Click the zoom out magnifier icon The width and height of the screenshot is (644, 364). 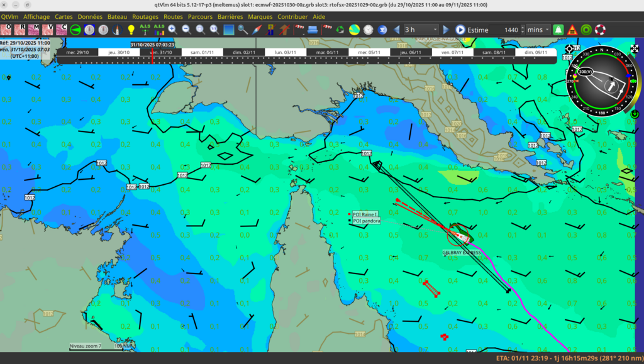(186, 30)
